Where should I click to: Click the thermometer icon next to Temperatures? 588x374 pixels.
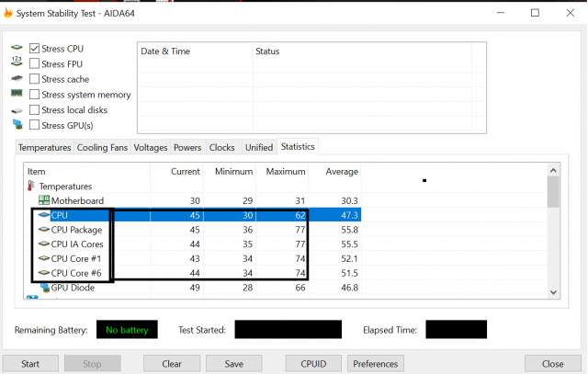point(31,186)
